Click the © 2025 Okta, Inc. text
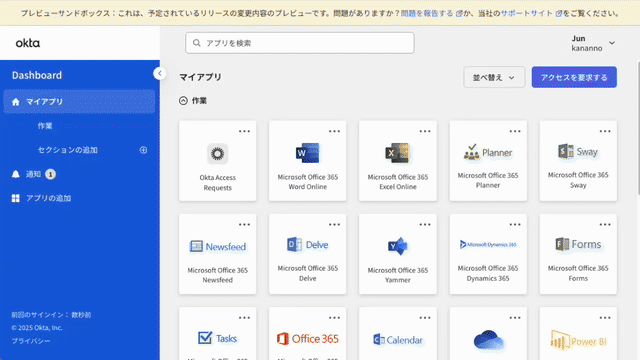640x360 pixels. point(37,328)
